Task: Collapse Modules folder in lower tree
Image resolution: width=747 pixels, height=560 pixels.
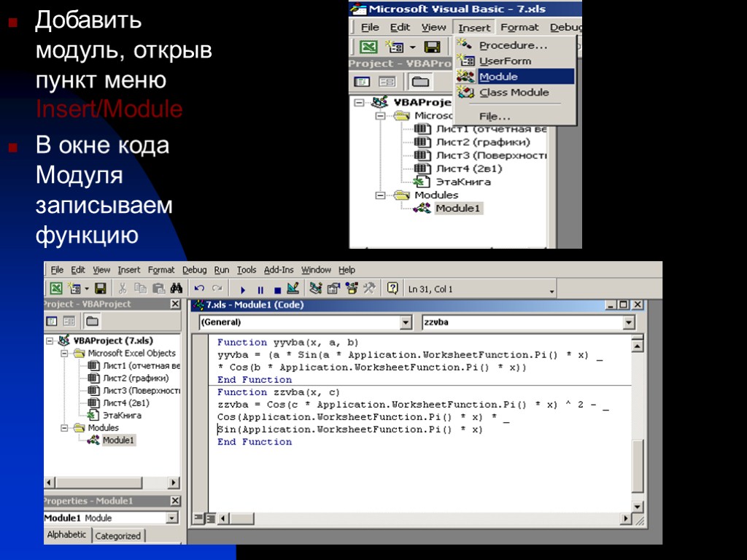Action: [64, 427]
